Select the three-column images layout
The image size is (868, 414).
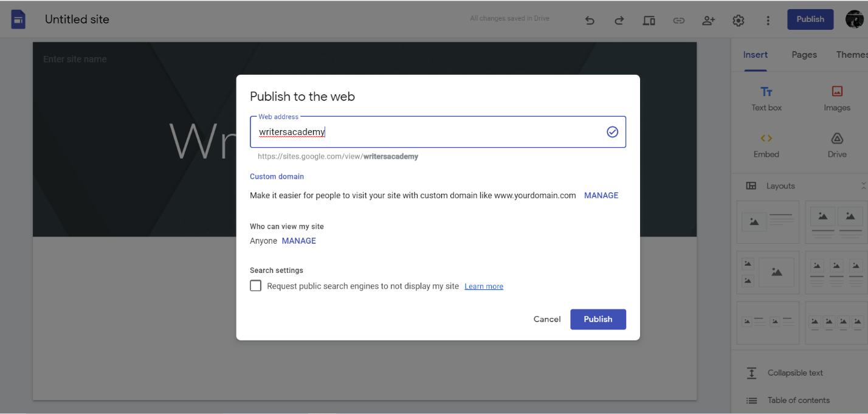(836, 272)
